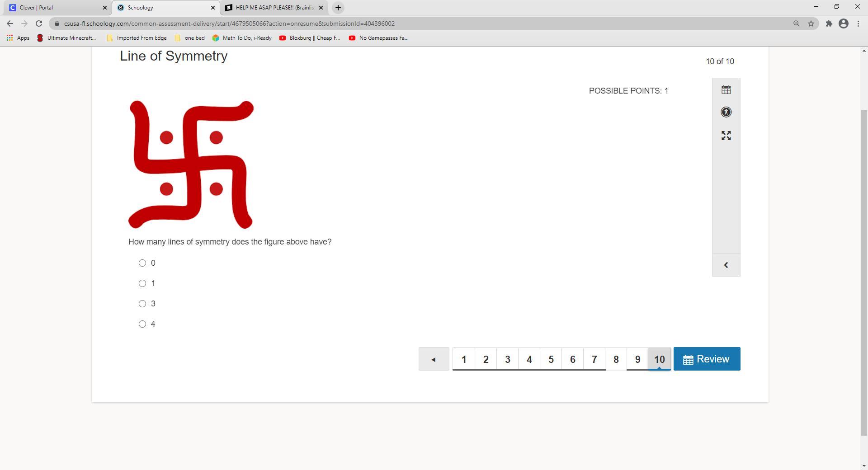The height and width of the screenshot is (470, 868).
Task: View site information lock icon
Action: [x=57, y=23]
